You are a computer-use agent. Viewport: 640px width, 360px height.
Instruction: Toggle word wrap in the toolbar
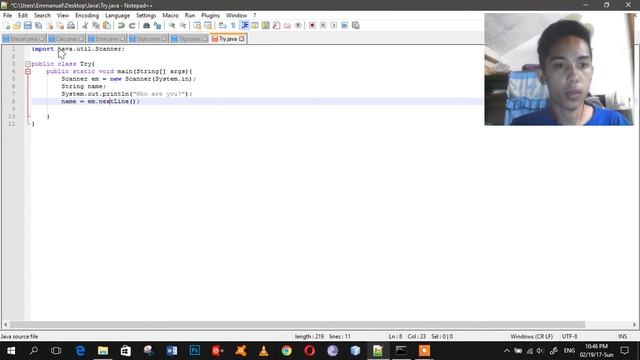click(222, 25)
